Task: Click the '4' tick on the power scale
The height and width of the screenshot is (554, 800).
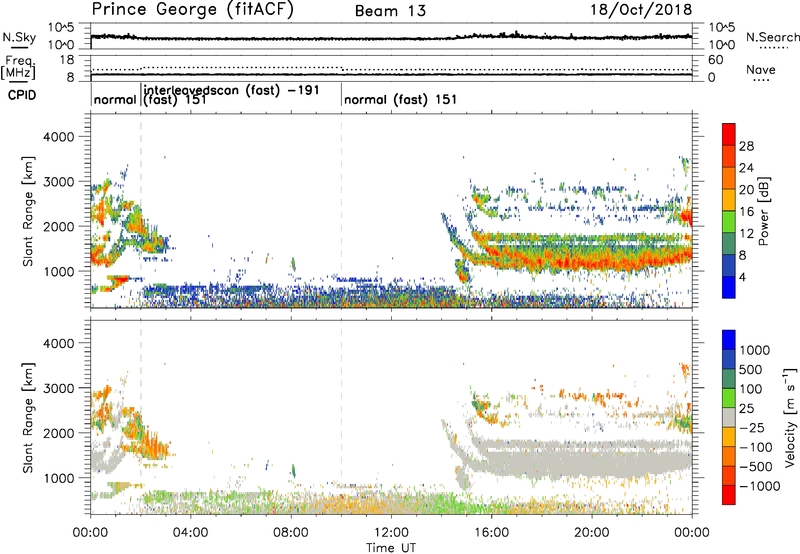Action: (x=742, y=277)
